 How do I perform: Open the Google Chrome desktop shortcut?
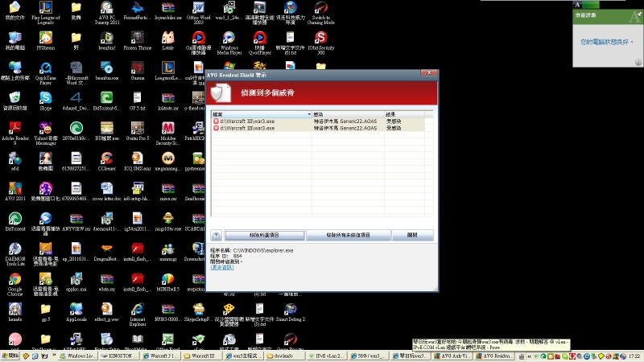[14, 280]
